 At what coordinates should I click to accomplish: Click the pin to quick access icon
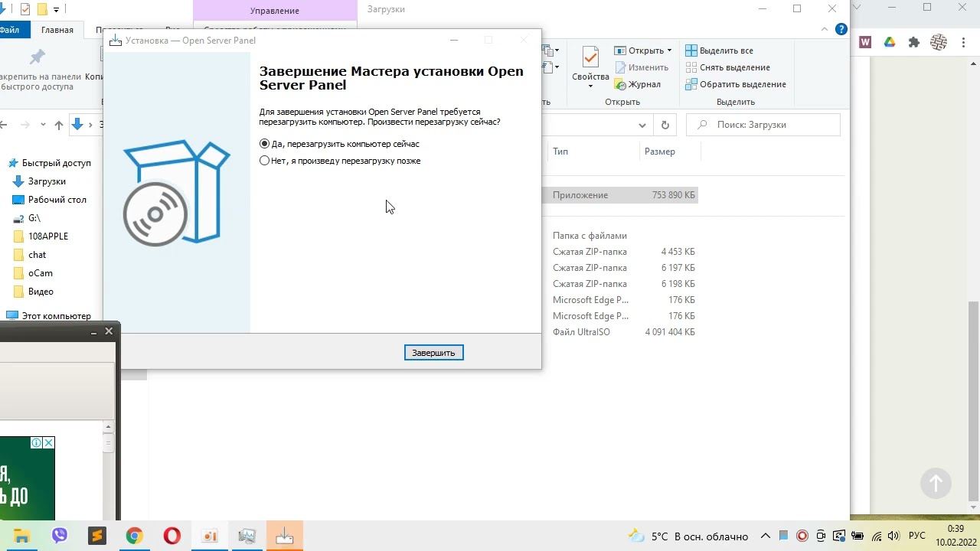(x=38, y=57)
